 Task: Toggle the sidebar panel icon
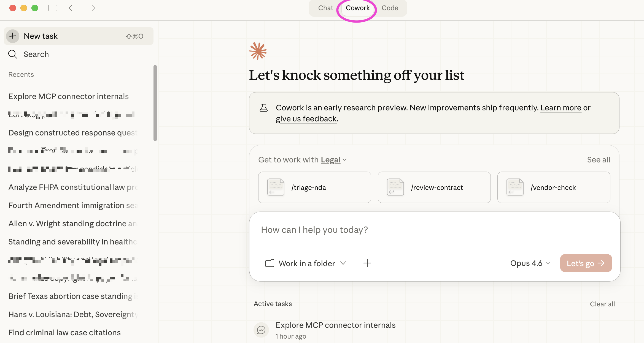[53, 8]
